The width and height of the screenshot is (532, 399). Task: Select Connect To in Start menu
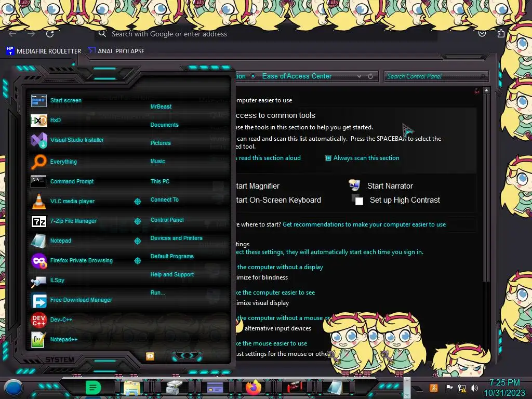164,200
